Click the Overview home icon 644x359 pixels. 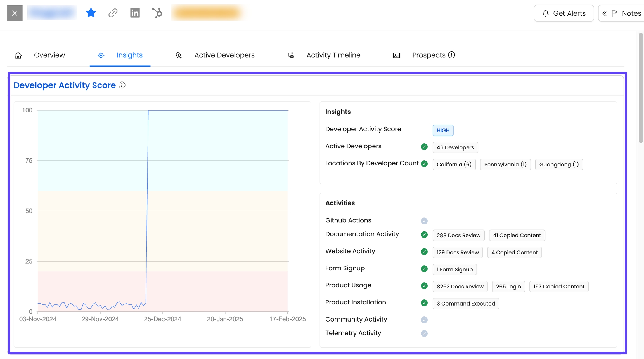point(18,55)
